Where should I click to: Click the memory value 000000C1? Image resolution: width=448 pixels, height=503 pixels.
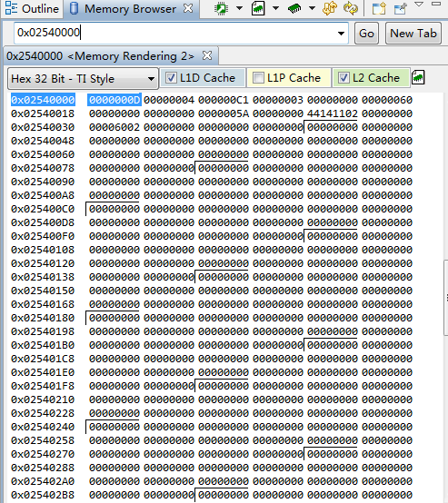pos(224,100)
